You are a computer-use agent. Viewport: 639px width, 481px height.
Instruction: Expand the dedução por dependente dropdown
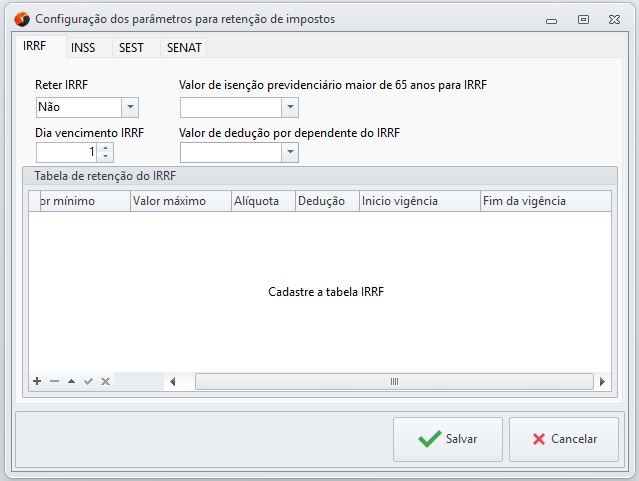tap(289, 152)
